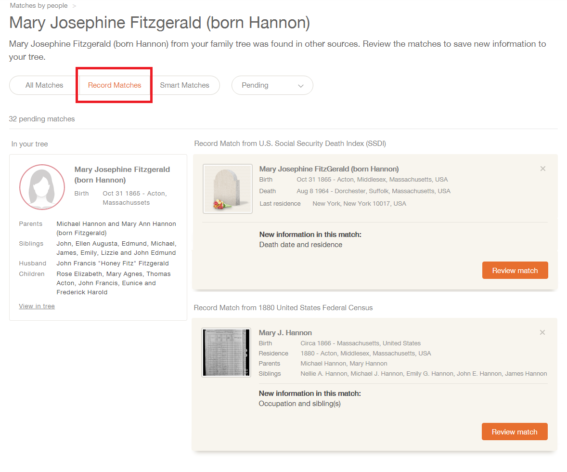This screenshot has width=567, height=472.
Task: Switch to All Matches tab
Action: (x=44, y=85)
